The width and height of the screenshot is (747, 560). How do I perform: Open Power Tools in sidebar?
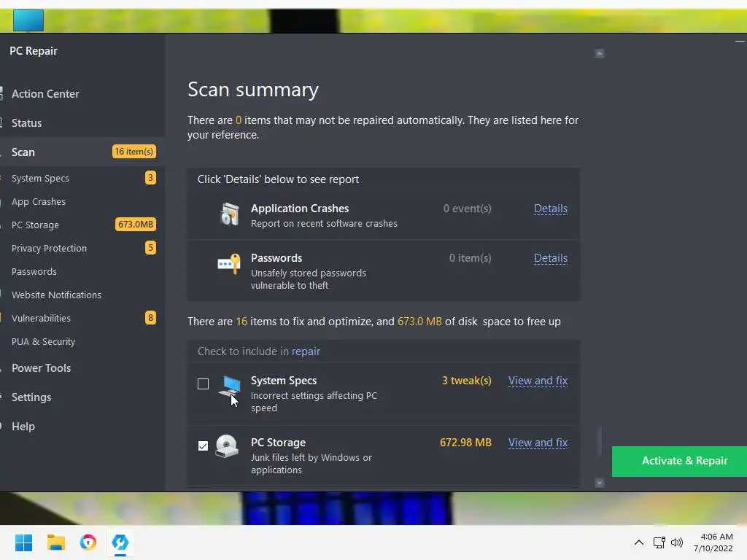pos(41,368)
